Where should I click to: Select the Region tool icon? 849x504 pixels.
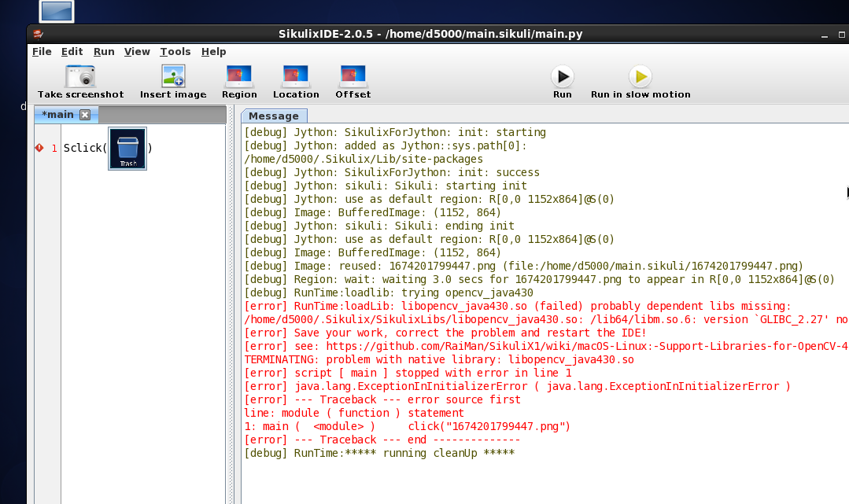(239, 76)
